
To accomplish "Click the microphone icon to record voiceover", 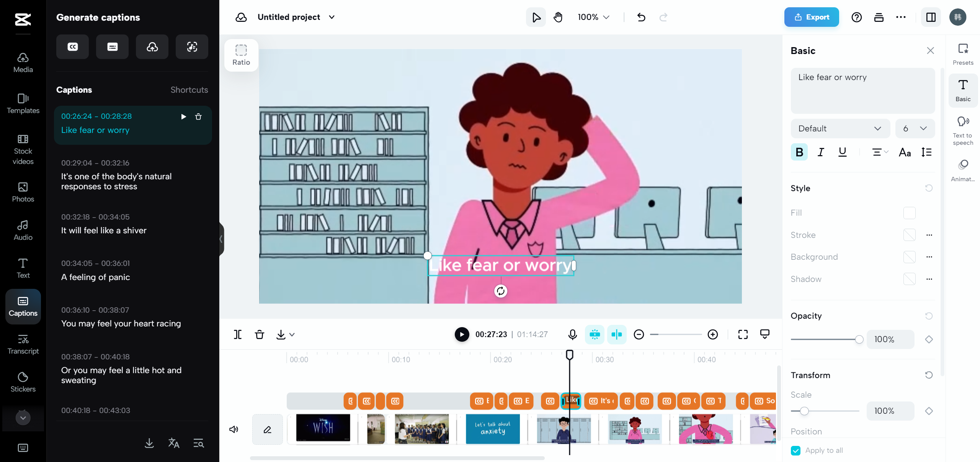I will (572, 334).
